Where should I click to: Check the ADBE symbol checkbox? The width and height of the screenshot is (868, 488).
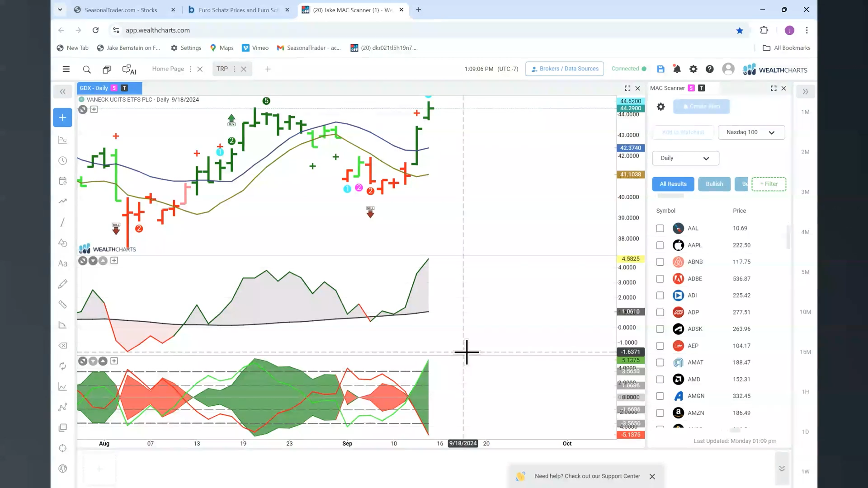point(660,279)
